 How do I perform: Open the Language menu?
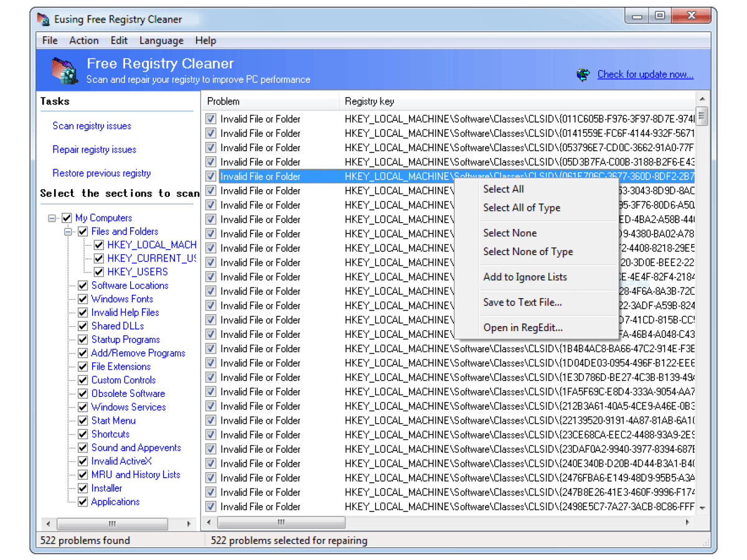coord(161,40)
